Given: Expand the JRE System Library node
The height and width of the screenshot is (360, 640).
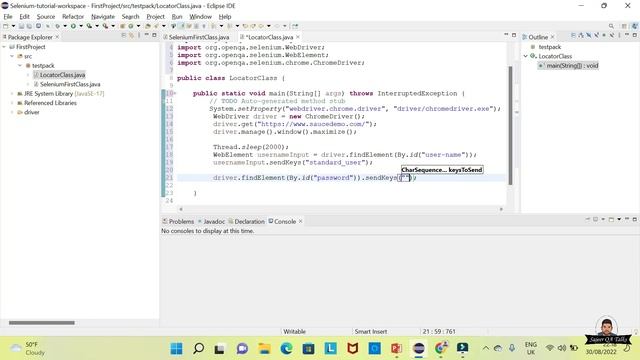Looking at the screenshot, I should (12, 93).
